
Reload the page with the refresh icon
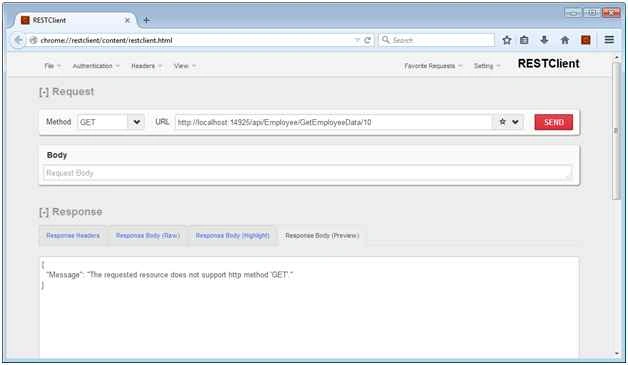pos(367,40)
